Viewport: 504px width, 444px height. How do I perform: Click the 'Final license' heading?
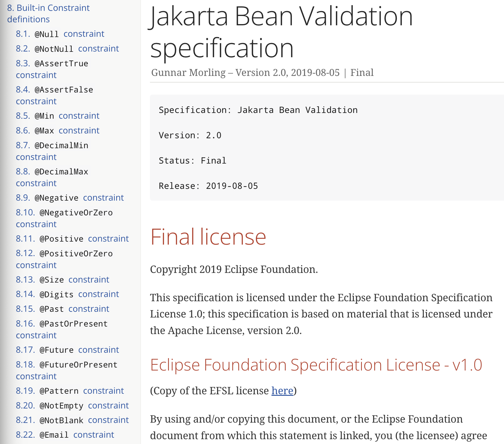click(x=208, y=237)
